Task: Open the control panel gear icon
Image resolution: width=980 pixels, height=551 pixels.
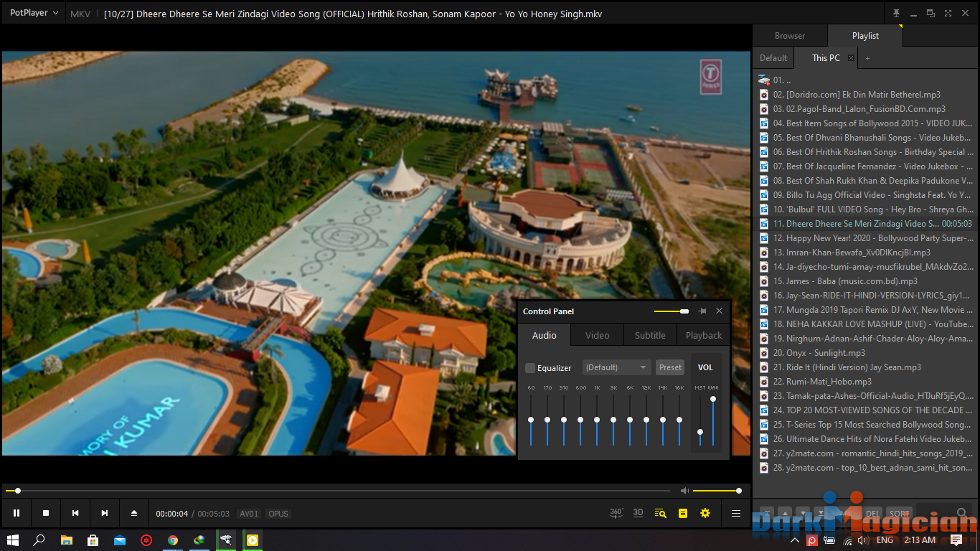Action: (x=705, y=513)
